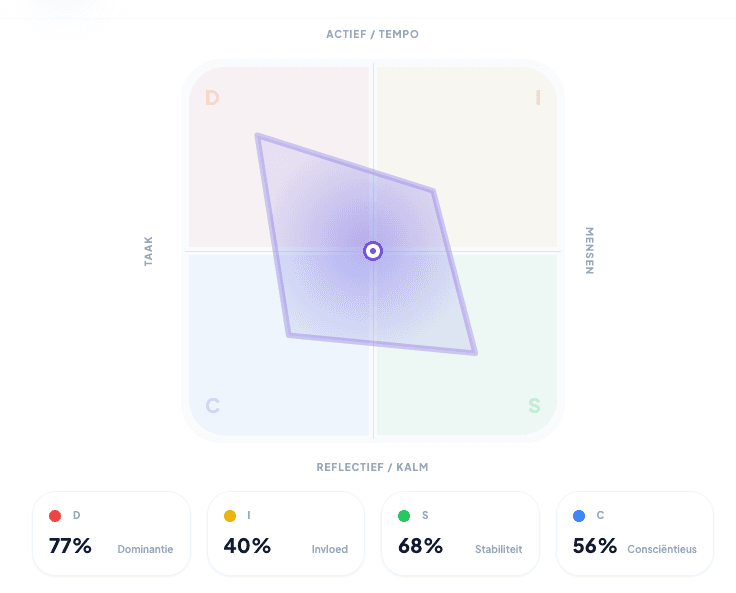Click the TAAK axis label
The width and height of the screenshot is (736, 593).
click(148, 250)
